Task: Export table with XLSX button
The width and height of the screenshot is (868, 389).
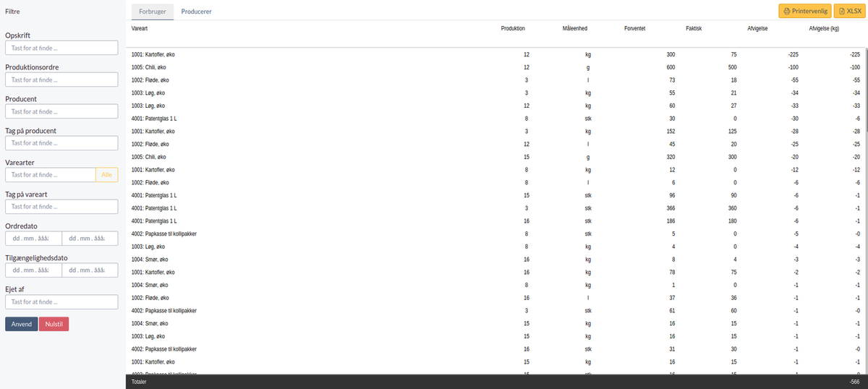Action: pos(851,11)
